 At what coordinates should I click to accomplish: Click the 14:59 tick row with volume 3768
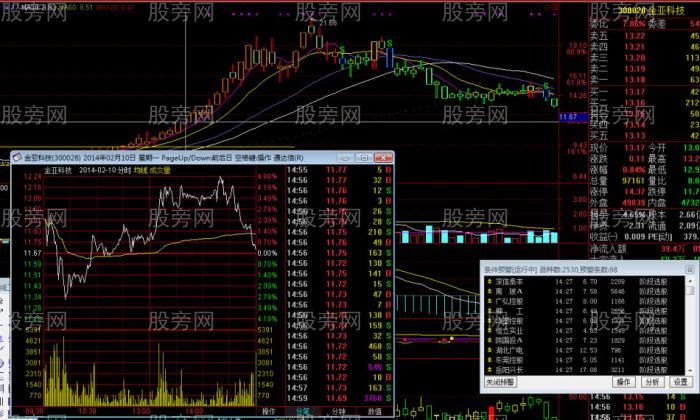339,398
